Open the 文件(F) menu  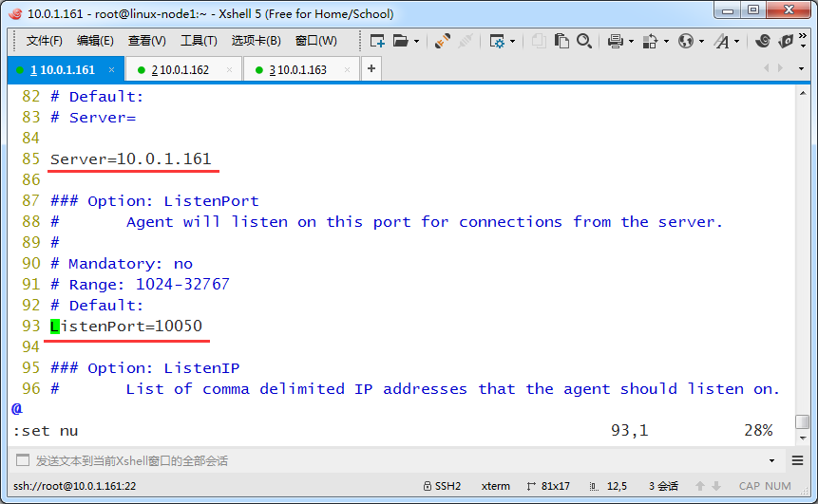click(45, 41)
